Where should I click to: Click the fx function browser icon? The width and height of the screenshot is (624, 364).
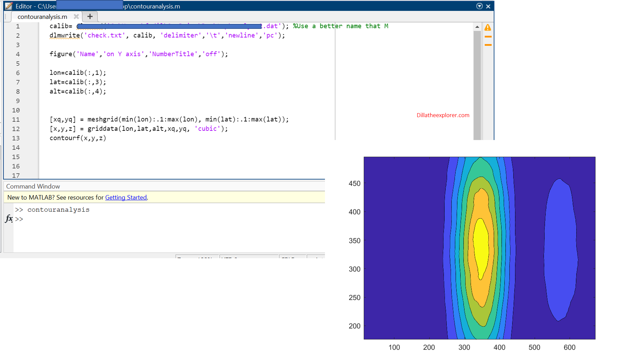[x=9, y=219]
